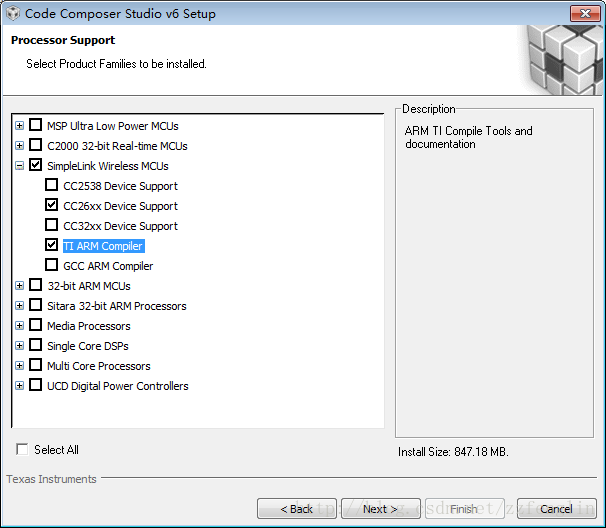Enable the CC2538 Device Support checkbox
606x528 pixels.
tap(51, 185)
